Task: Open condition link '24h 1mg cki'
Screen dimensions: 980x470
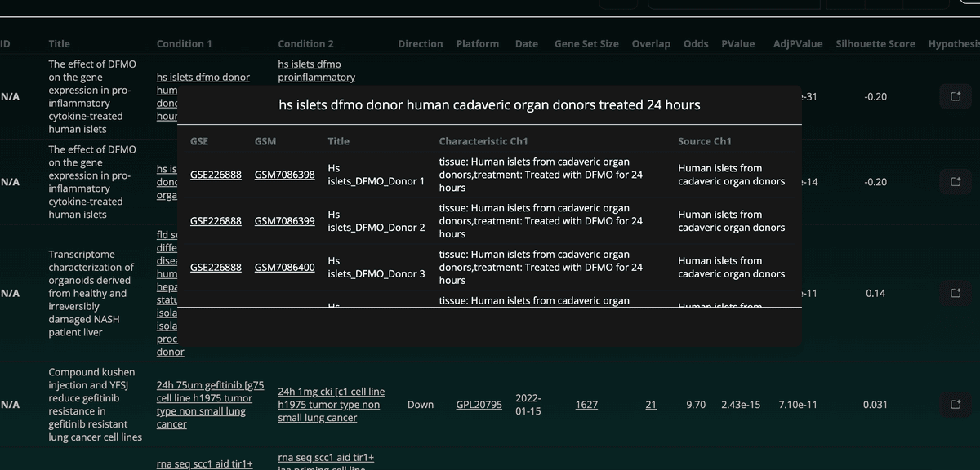Action: (331, 405)
